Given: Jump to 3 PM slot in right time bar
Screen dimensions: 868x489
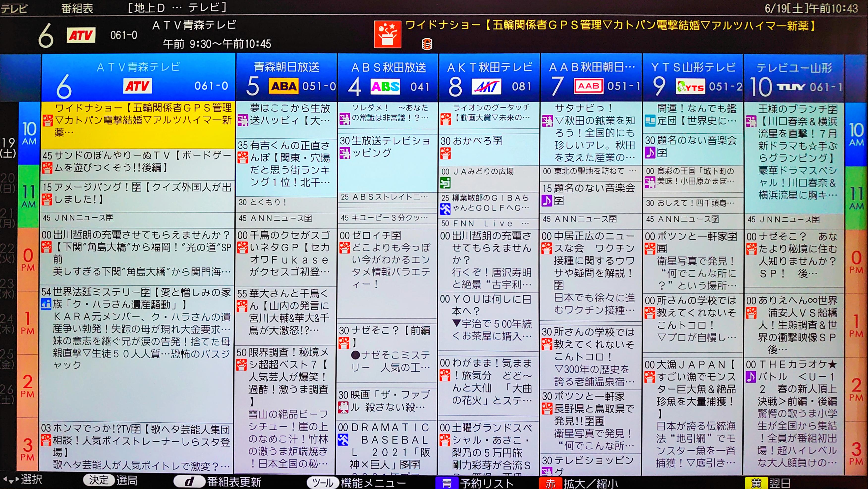Looking at the screenshot, I should [857, 453].
